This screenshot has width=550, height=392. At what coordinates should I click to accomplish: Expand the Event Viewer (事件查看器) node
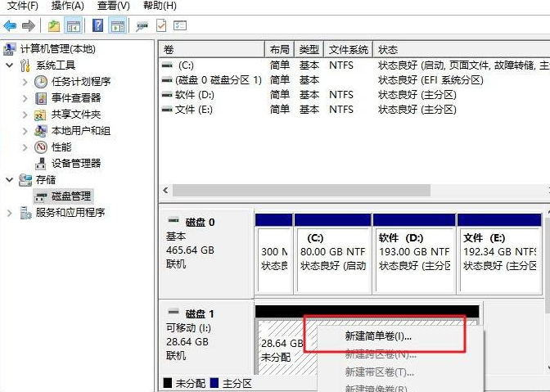(25, 97)
